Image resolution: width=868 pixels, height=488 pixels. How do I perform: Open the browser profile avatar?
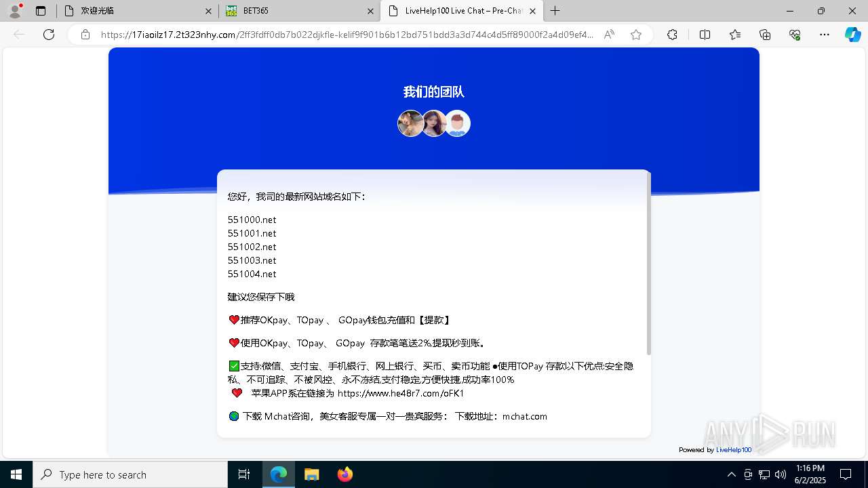click(x=15, y=11)
